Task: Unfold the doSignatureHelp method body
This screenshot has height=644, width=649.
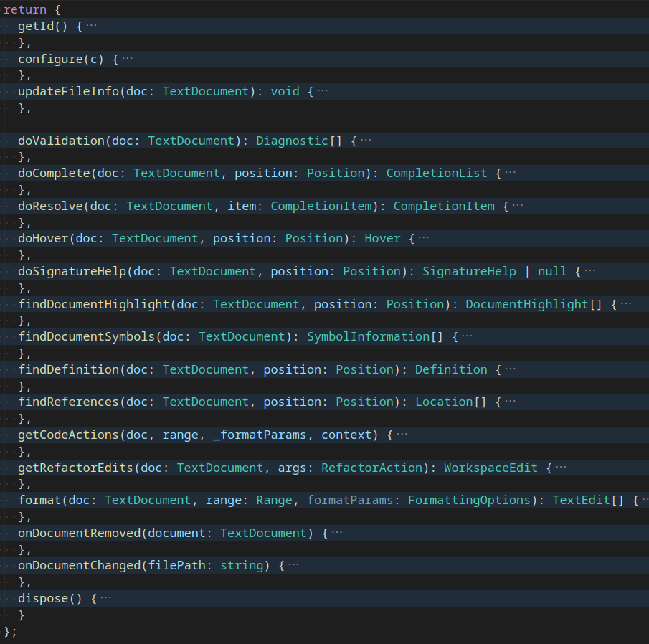Action: (x=590, y=271)
